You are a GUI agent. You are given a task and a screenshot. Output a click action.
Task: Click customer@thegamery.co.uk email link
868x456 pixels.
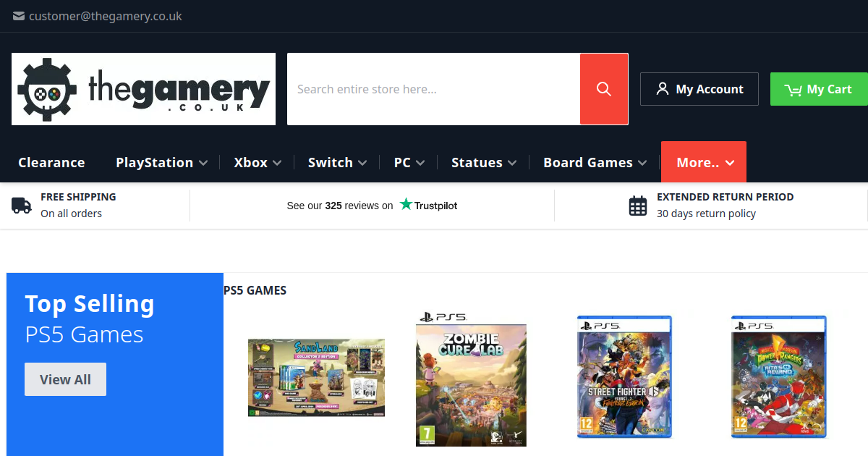pos(106,16)
